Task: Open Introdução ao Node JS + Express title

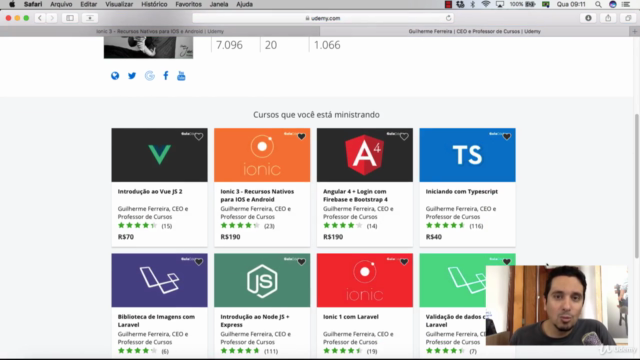Action: (255, 321)
